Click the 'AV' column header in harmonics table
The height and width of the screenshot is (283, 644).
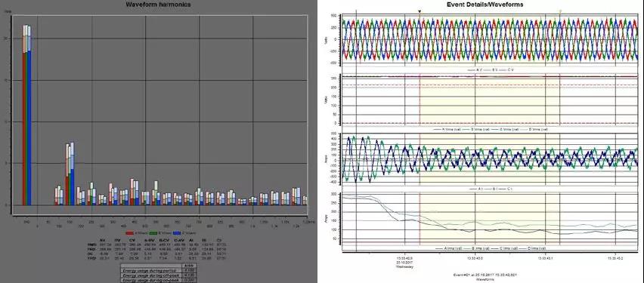tap(103, 240)
